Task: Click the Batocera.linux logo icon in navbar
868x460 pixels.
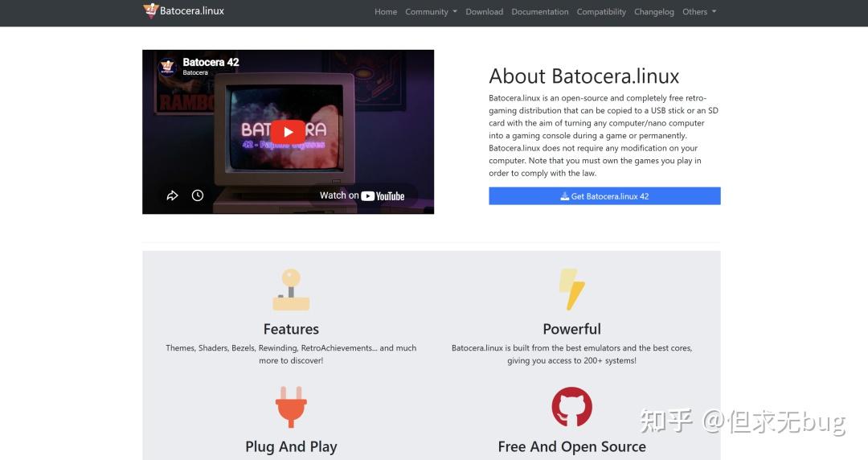Action: pyautogui.click(x=150, y=10)
